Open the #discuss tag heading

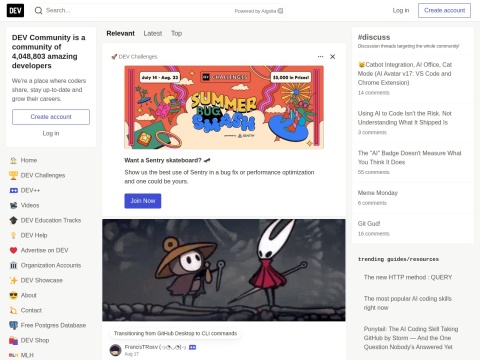point(374,37)
